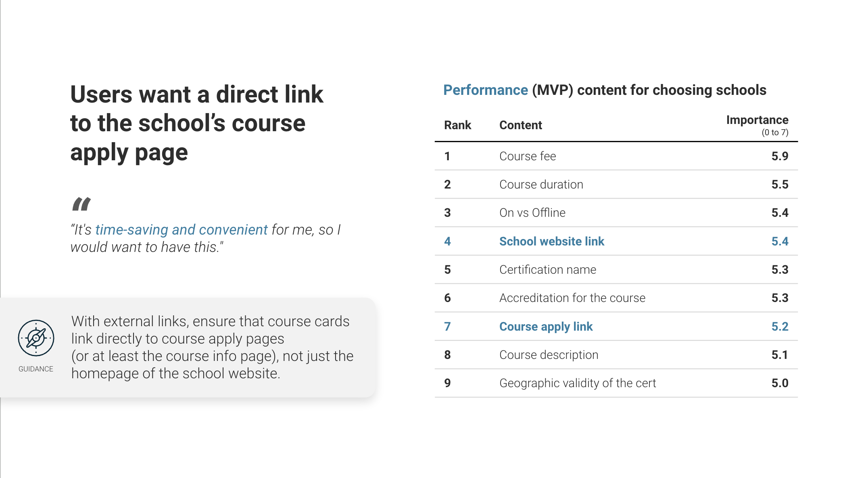Click the 'Importance' column header
This screenshot has height=478, width=868.
click(757, 120)
